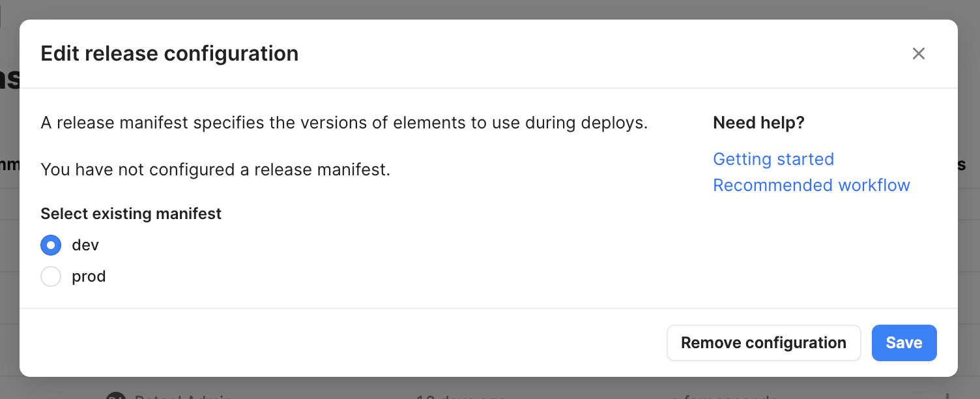
Task: Click the 'dev' radio label text
Action: point(85,245)
